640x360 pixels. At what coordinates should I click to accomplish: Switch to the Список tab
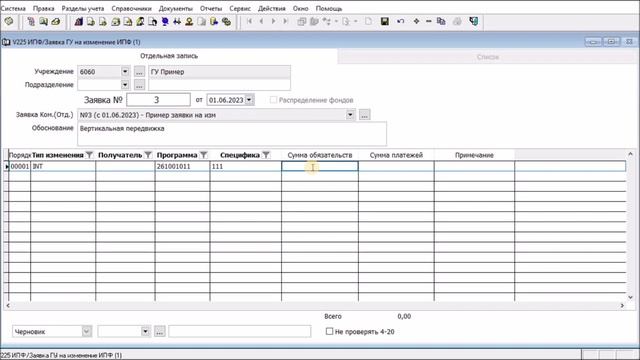488,57
